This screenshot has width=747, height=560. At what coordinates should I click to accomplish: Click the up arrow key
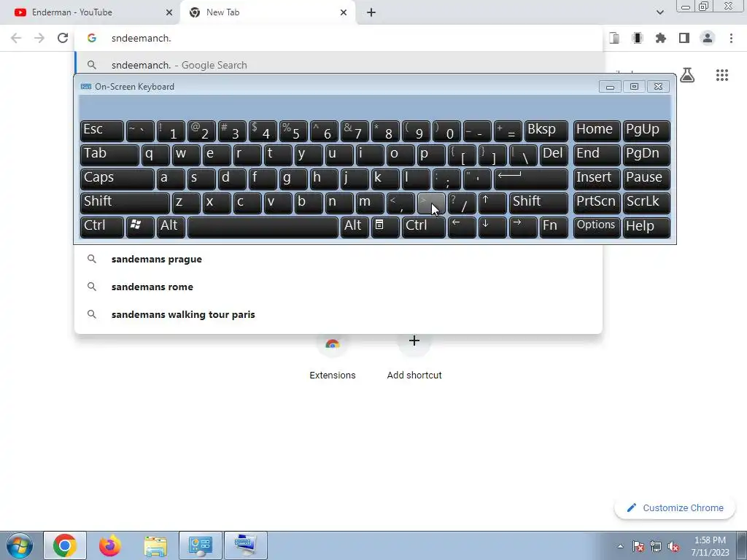[492, 203]
